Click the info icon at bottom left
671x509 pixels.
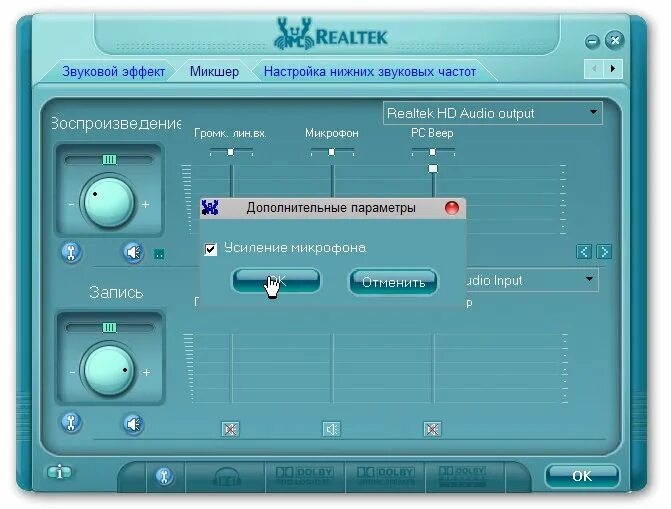59,473
